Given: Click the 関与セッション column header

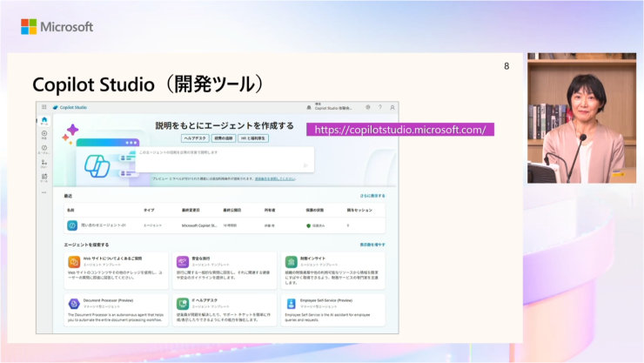Looking at the screenshot, I should click(x=359, y=211).
